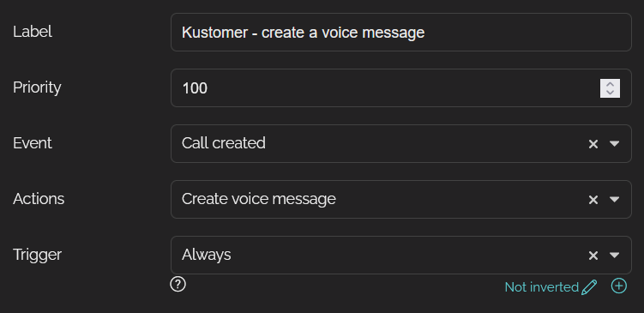Expand the Trigger dropdown arrow
Viewport: 644px width, 313px height.
point(615,255)
